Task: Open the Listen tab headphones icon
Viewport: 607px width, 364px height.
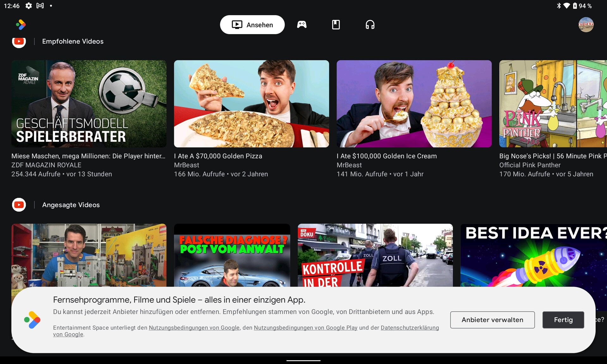Action: click(x=370, y=25)
